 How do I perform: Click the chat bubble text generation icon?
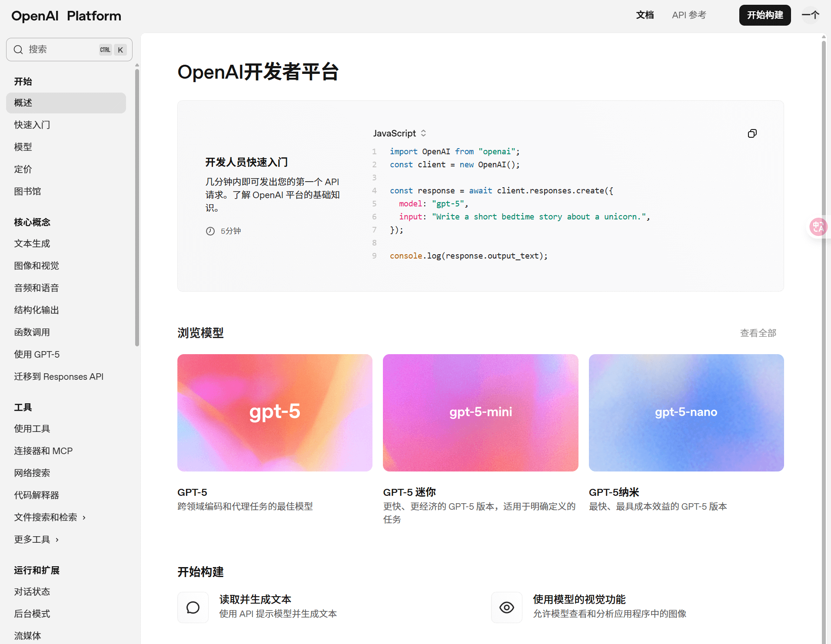click(193, 607)
